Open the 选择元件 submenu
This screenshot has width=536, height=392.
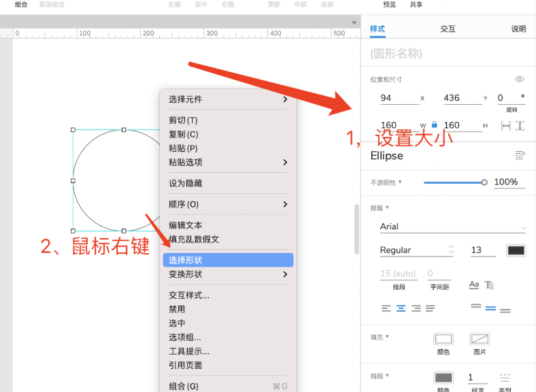click(228, 99)
